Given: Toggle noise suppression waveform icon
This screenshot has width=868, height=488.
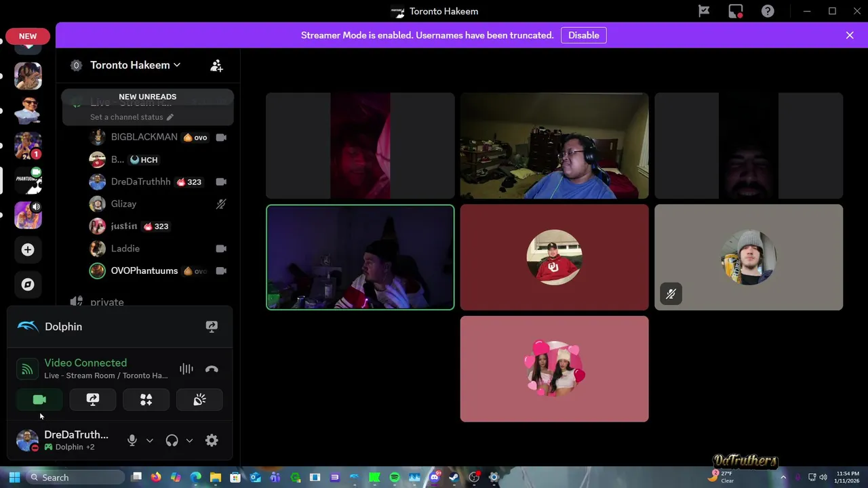Looking at the screenshot, I should pyautogui.click(x=186, y=369).
